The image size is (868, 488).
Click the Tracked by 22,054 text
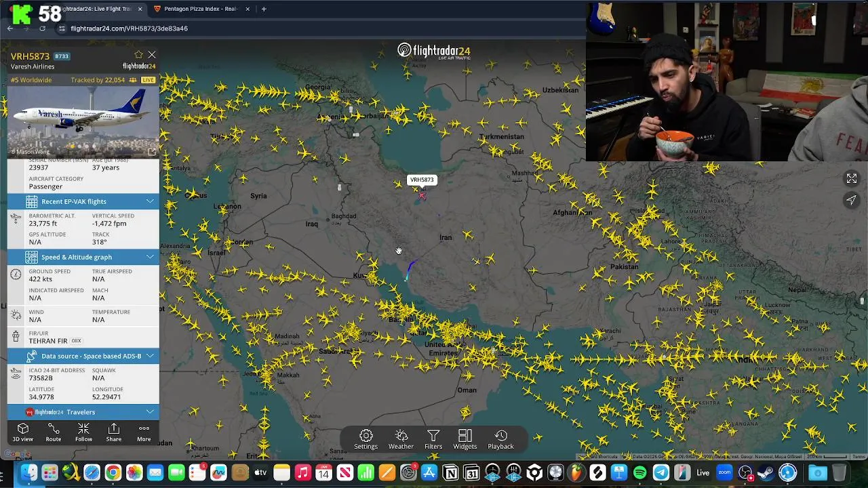click(x=98, y=80)
